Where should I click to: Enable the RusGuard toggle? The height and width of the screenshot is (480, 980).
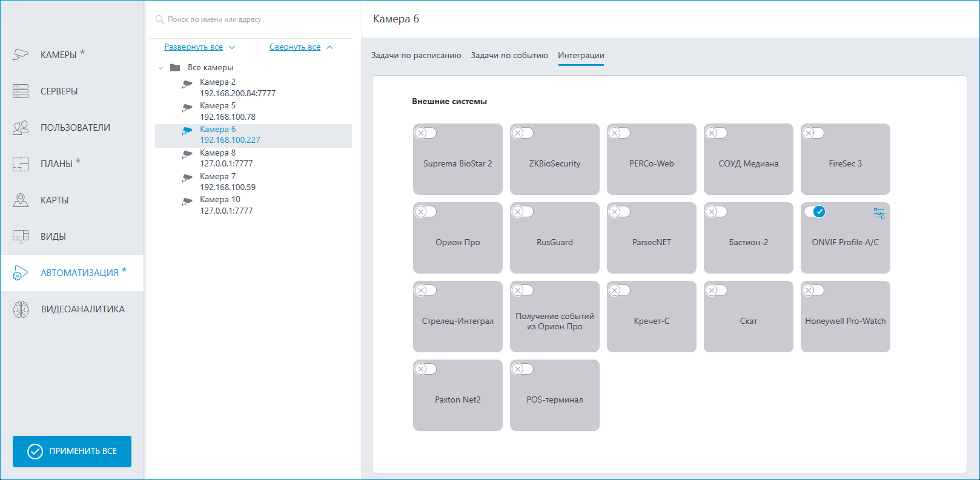tap(522, 211)
